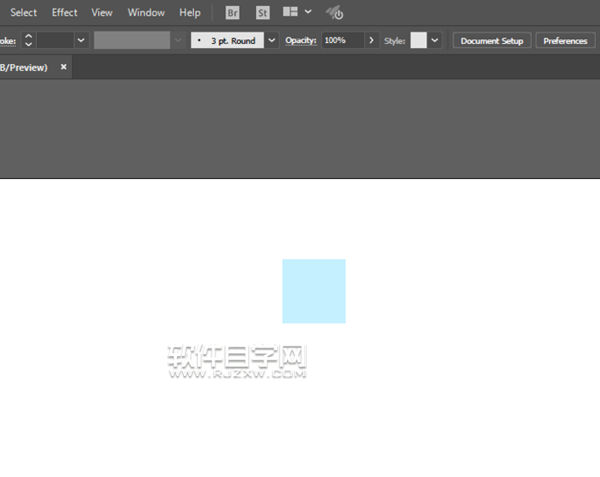Click the Document Setup button
Screen dimensions: 600x477
click(491, 41)
